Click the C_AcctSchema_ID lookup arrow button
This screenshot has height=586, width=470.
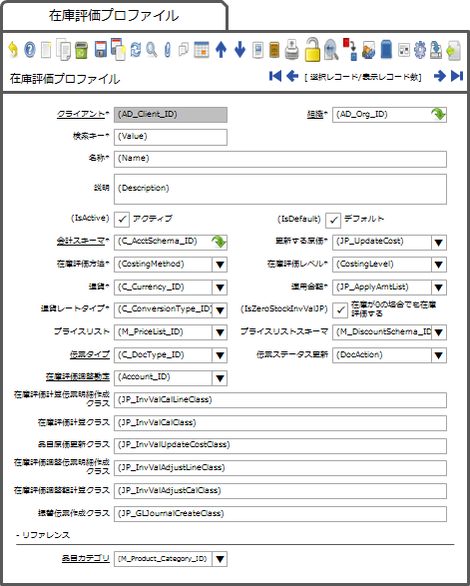tap(219, 242)
